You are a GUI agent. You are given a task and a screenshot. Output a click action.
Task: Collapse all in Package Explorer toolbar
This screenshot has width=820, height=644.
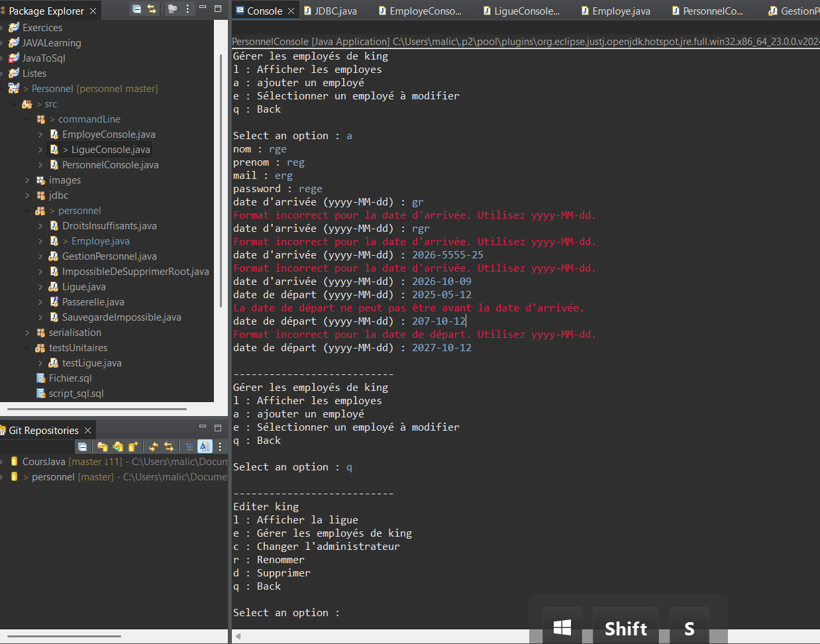point(136,9)
